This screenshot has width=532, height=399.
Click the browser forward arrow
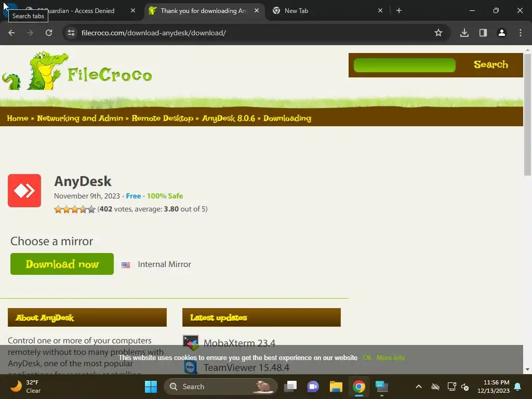(x=30, y=33)
